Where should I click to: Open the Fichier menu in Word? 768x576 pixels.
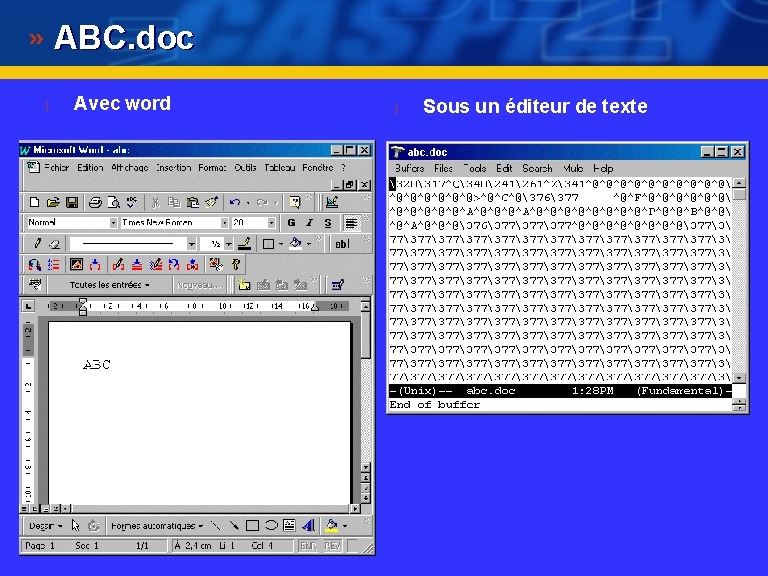point(56,168)
